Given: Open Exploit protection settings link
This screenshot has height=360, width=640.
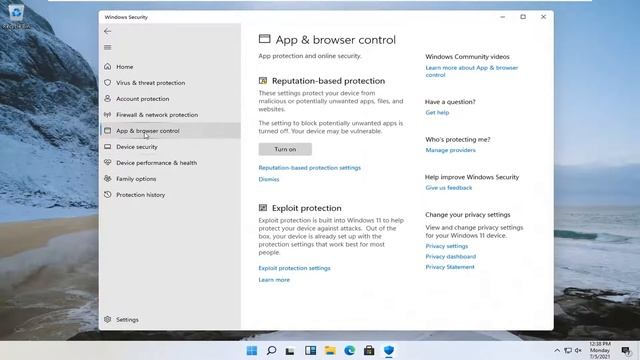Looking at the screenshot, I should [294, 268].
